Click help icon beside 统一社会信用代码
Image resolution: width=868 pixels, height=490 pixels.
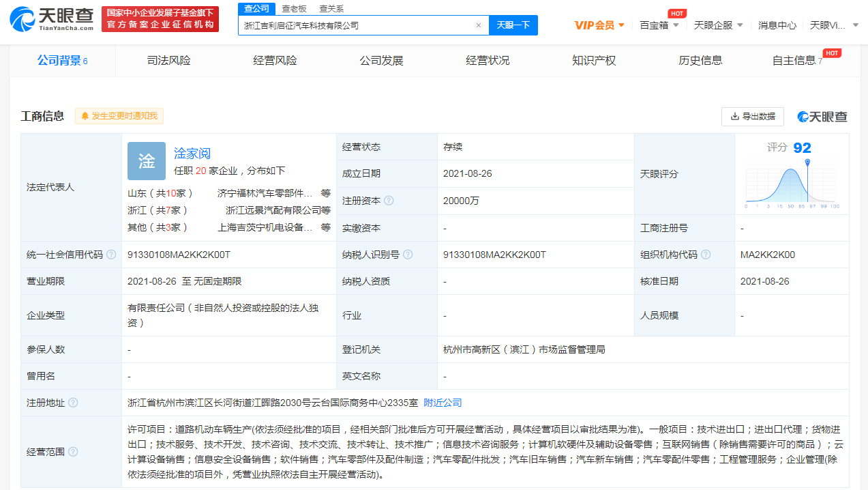pos(111,255)
